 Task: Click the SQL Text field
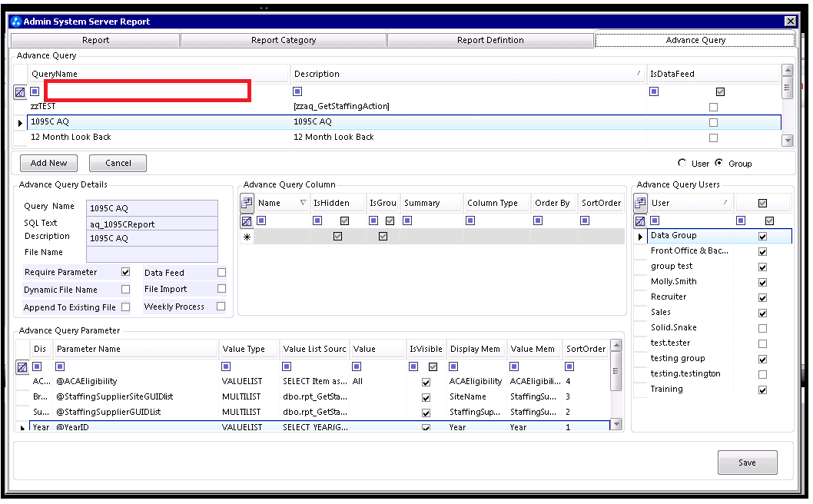click(152, 224)
